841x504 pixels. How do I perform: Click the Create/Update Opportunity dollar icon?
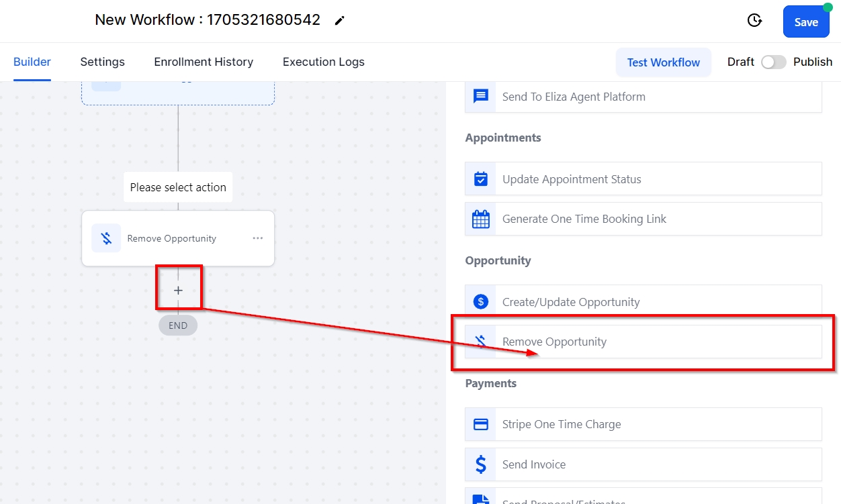tap(480, 302)
